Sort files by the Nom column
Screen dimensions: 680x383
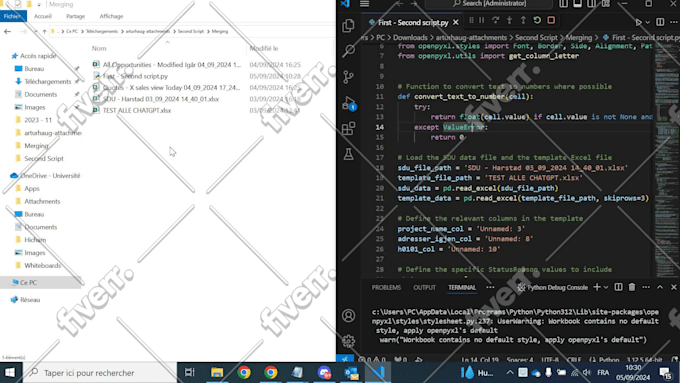coord(99,48)
